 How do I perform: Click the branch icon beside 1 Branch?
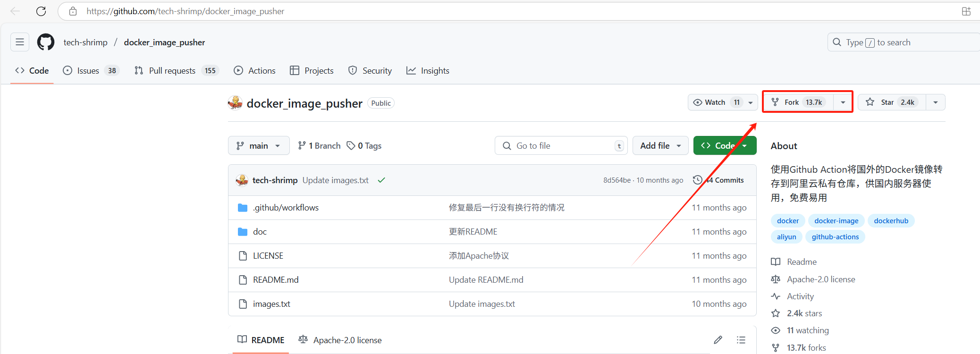click(302, 146)
